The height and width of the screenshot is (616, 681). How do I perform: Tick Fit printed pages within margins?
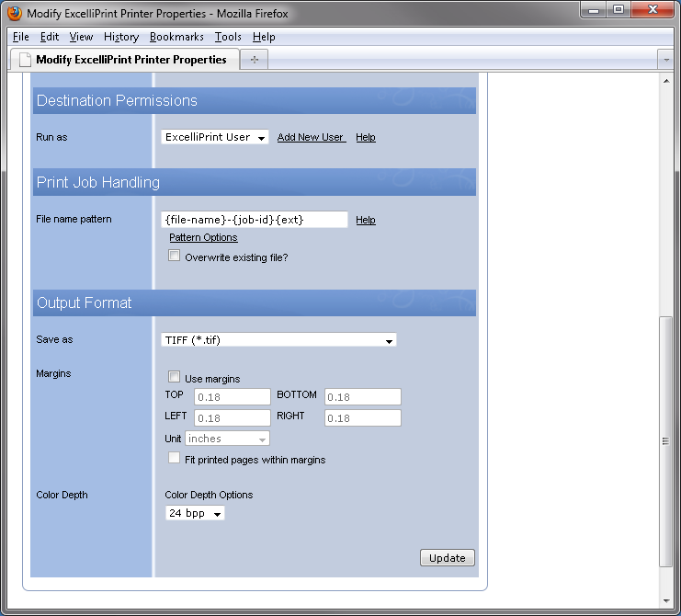click(174, 458)
